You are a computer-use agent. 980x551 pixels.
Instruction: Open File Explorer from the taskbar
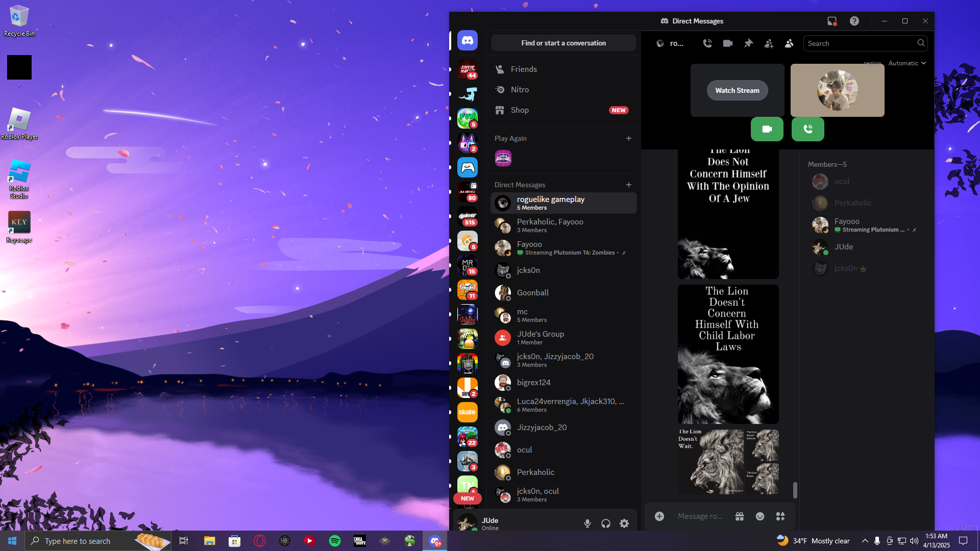tap(210, 541)
